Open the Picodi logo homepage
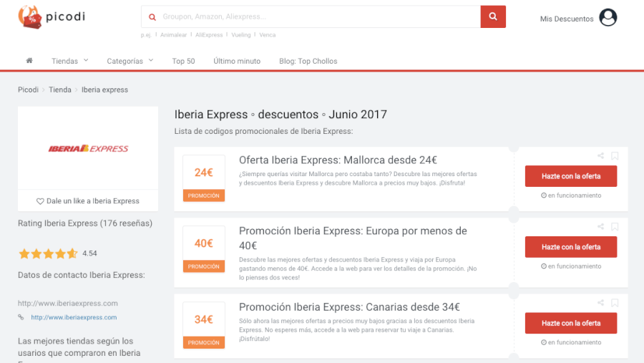 pos(52,17)
